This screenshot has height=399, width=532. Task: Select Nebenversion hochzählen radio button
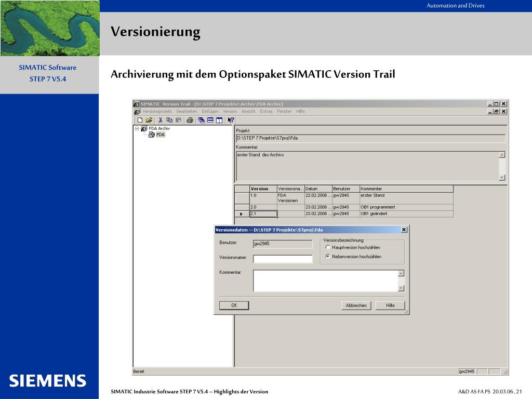pyautogui.click(x=328, y=257)
